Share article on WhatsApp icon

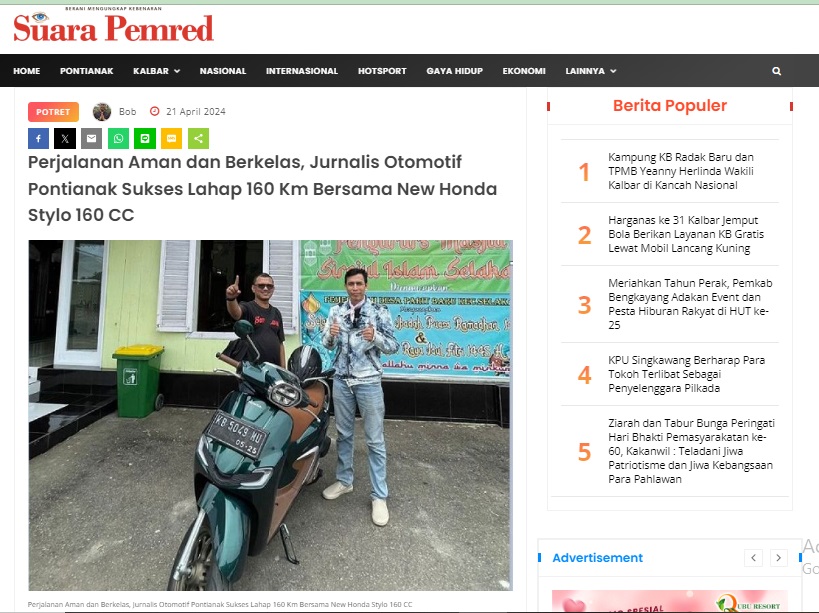click(119, 138)
